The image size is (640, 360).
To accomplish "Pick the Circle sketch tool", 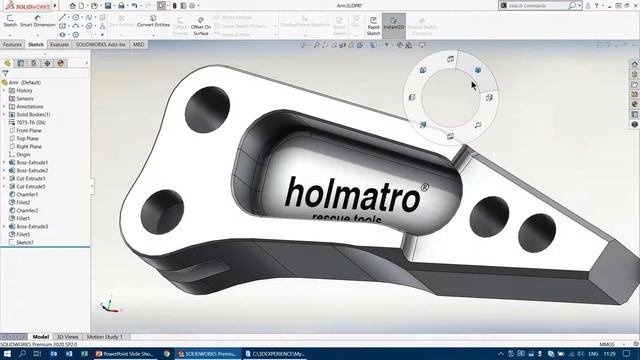I will (x=76, y=18).
